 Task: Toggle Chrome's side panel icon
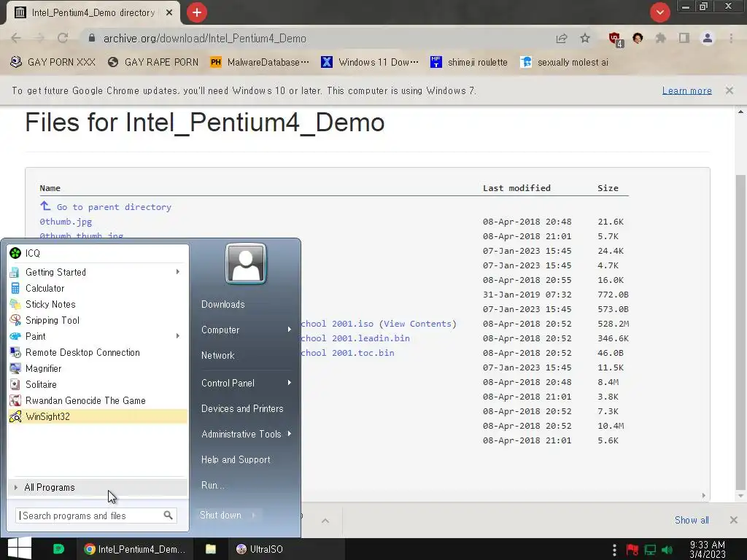[684, 38]
